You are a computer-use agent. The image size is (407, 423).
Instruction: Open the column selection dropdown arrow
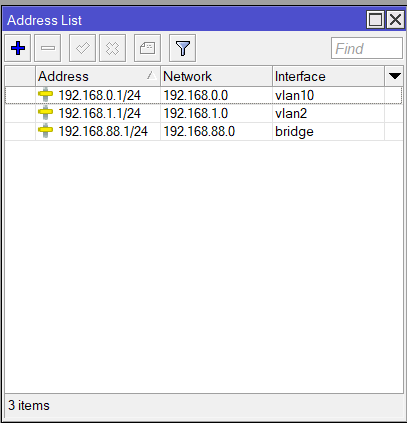pos(394,76)
